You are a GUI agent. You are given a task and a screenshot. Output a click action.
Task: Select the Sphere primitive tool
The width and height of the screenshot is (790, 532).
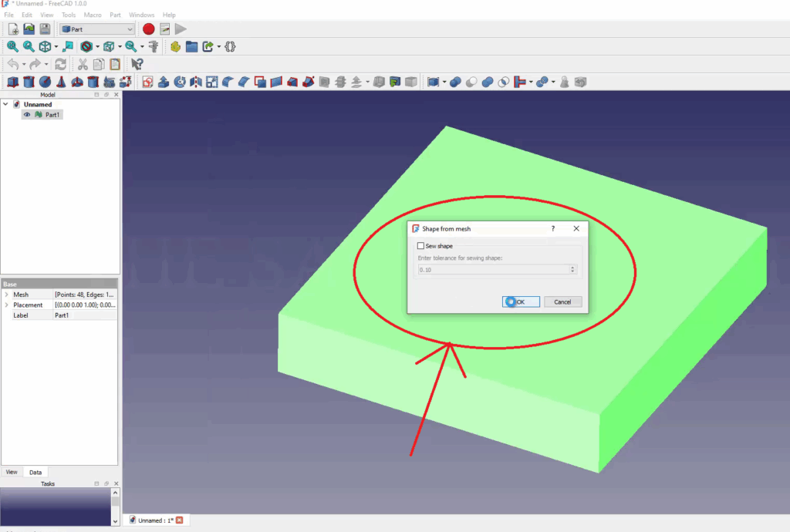(x=45, y=81)
